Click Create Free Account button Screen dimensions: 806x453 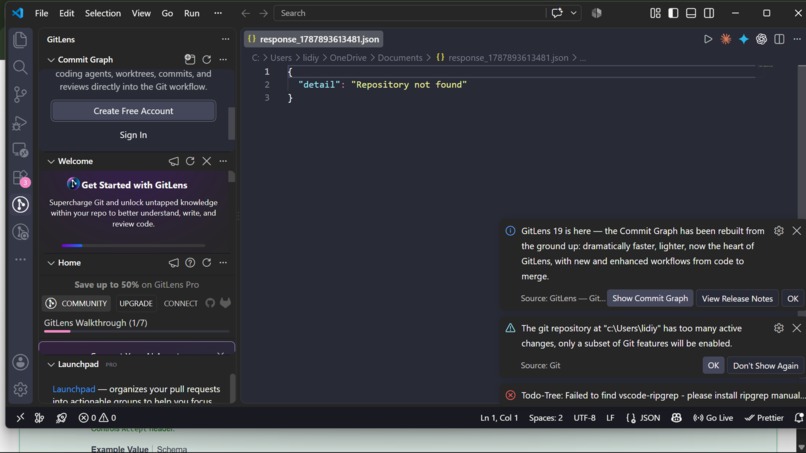[x=133, y=111]
